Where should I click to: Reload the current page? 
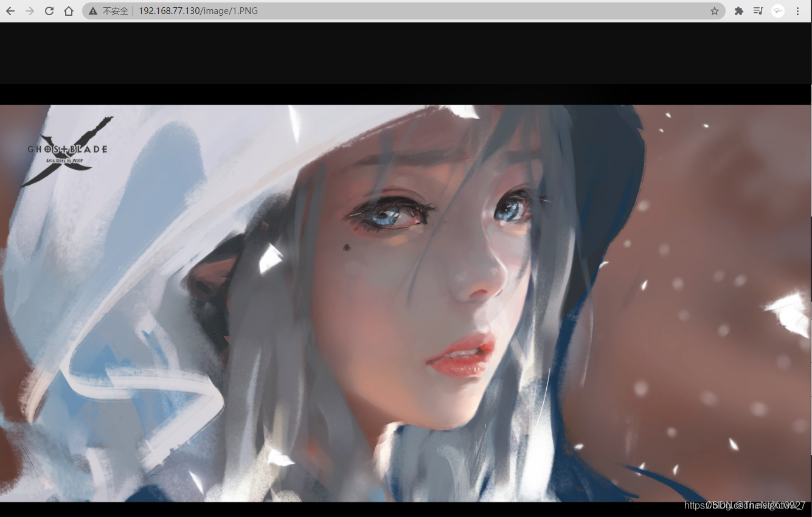pyautogui.click(x=49, y=11)
